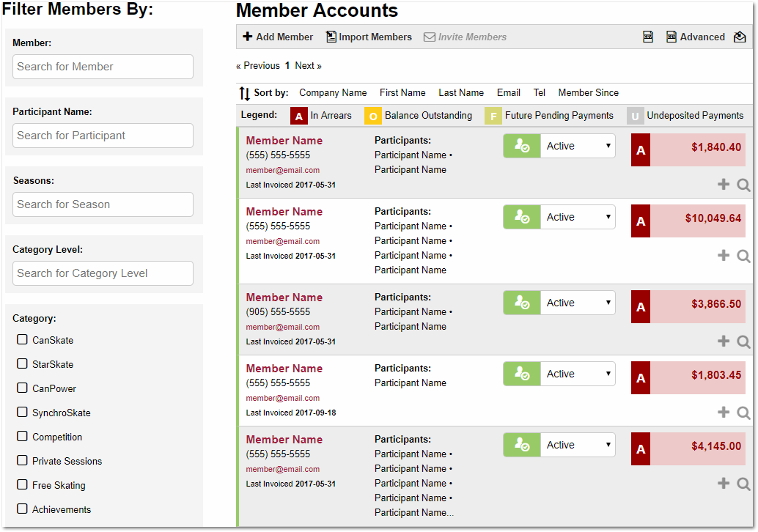Click the magnifier icon in the $1,803.45 row
Image resolution: width=758 pixels, height=532 pixels.
click(x=743, y=412)
